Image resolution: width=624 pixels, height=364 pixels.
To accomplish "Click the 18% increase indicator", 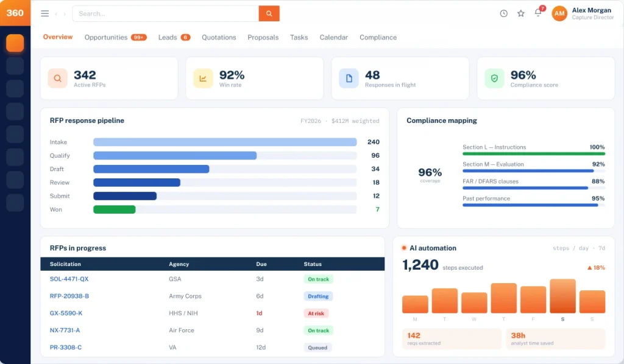I will (x=596, y=268).
